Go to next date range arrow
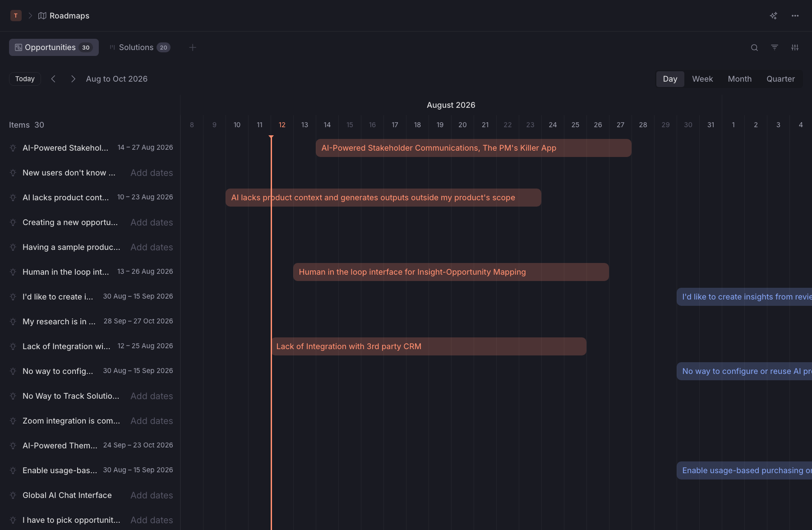The height and width of the screenshot is (530, 812). point(73,79)
